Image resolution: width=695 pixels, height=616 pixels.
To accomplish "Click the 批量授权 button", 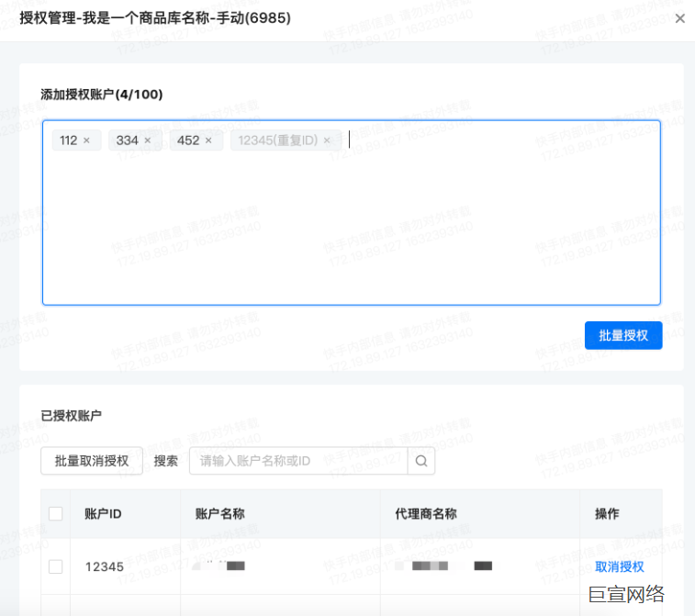I will click(x=623, y=335).
